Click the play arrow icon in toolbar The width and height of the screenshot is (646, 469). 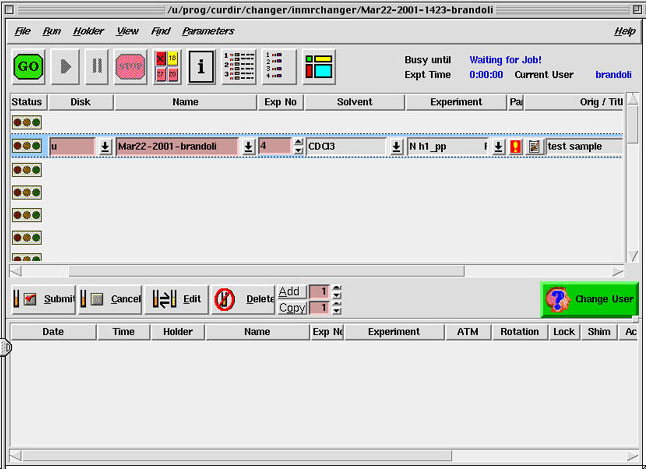(65, 67)
